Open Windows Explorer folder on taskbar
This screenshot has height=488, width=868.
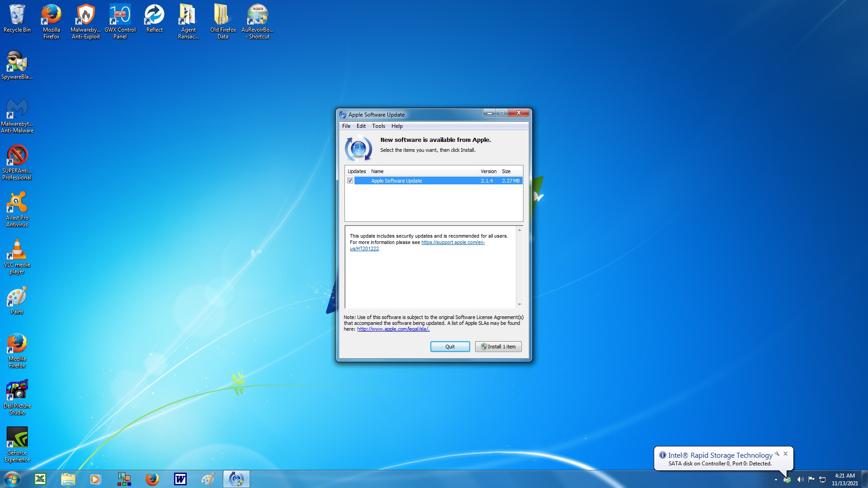pyautogui.click(x=68, y=479)
